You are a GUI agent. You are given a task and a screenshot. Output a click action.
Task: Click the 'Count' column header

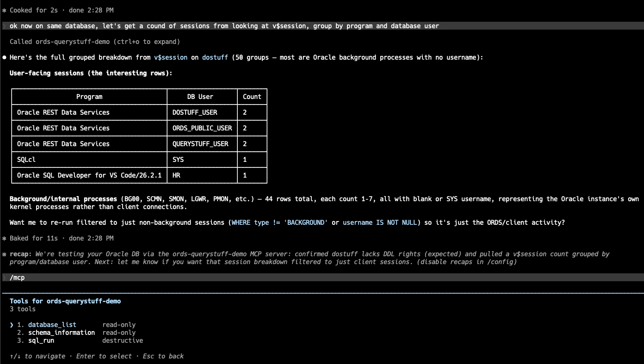coord(252,97)
